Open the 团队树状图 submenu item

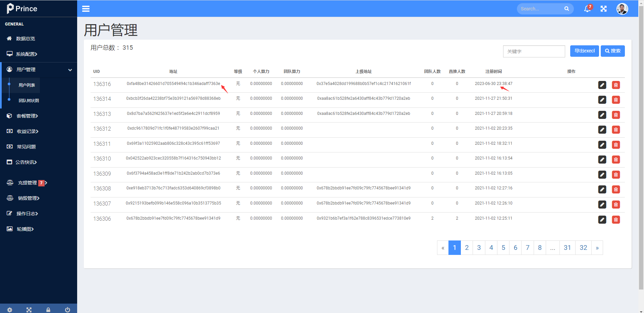tap(29, 100)
